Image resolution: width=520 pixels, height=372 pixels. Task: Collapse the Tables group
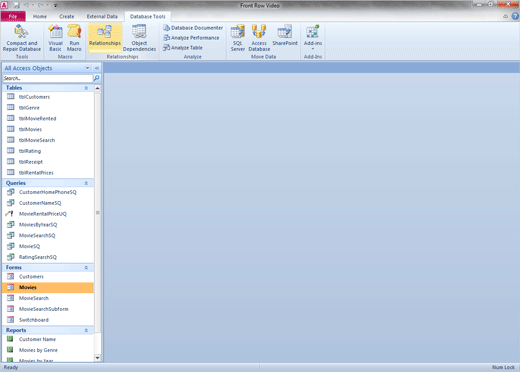86,88
